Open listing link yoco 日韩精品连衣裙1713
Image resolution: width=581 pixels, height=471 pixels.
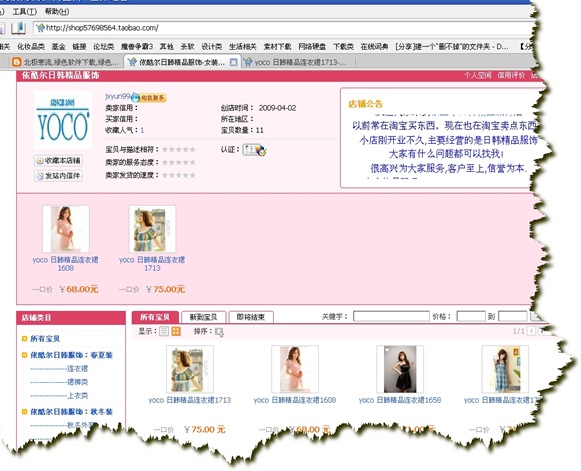click(x=190, y=400)
